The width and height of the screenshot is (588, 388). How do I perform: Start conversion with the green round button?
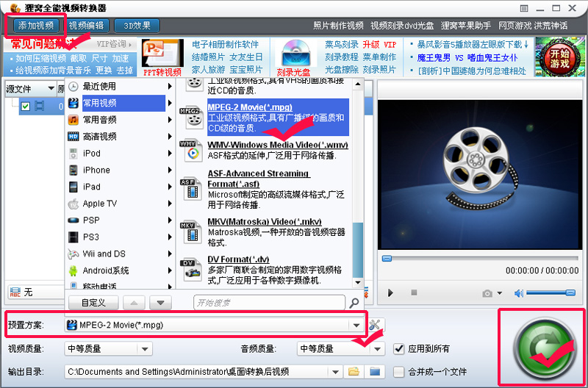(544, 348)
